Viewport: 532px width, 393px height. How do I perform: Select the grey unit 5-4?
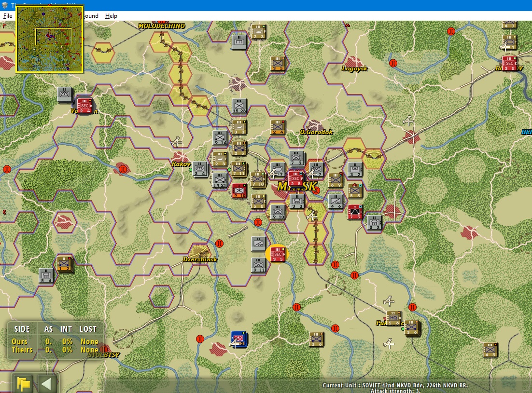pyautogui.click(x=46, y=275)
